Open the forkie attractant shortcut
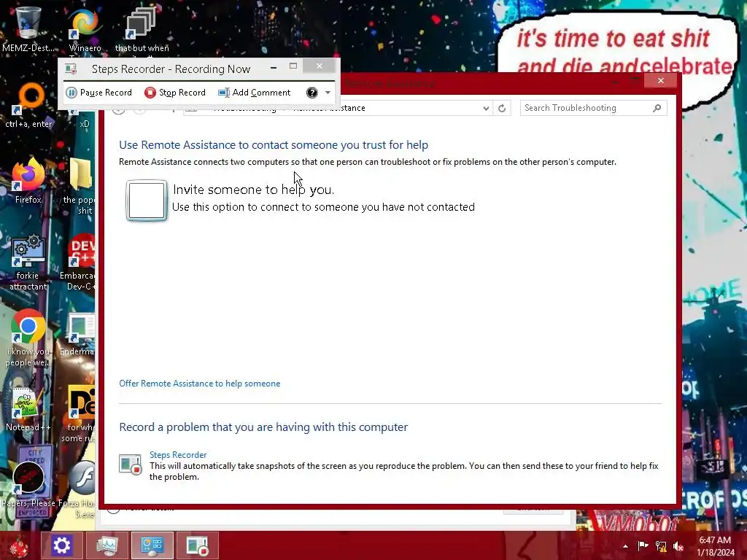Viewport: 747px width, 560px height. click(28, 262)
